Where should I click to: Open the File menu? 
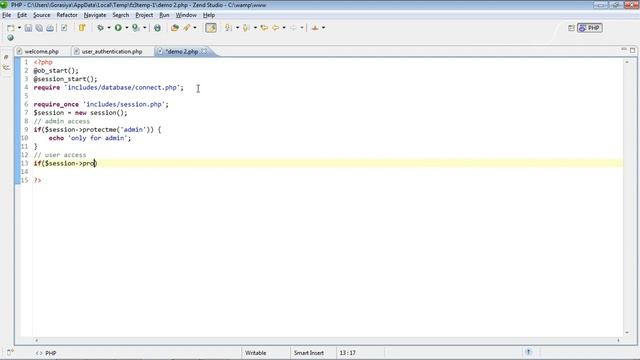pos(7,15)
